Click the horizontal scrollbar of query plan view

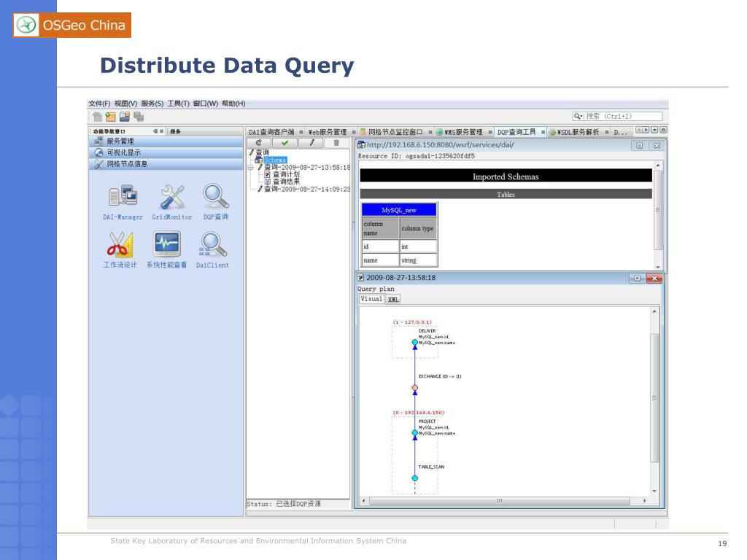[x=504, y=501]
